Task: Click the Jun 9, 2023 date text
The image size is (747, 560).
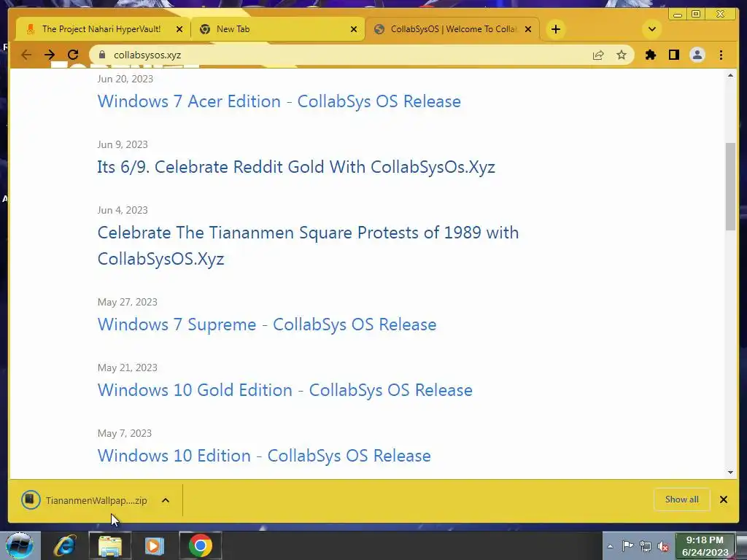Action: pyautogui.click(x=123, y=144)
